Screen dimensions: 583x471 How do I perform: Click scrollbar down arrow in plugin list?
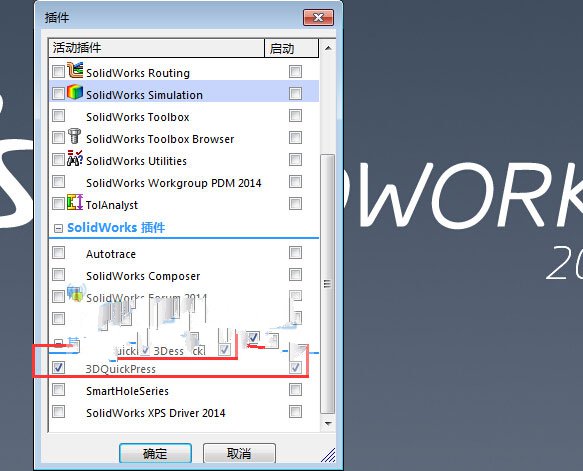pyautogui.click(x=328, y=423)
